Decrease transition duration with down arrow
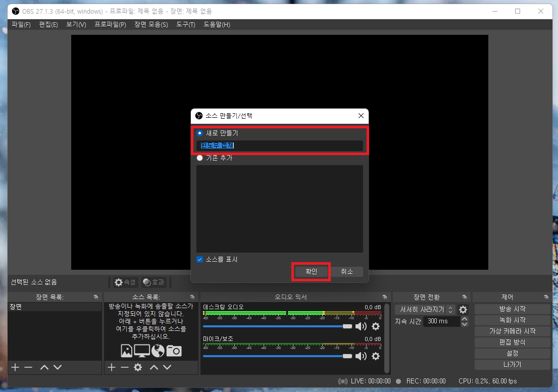Screen dimensions: 558x392 click(465, 324)
